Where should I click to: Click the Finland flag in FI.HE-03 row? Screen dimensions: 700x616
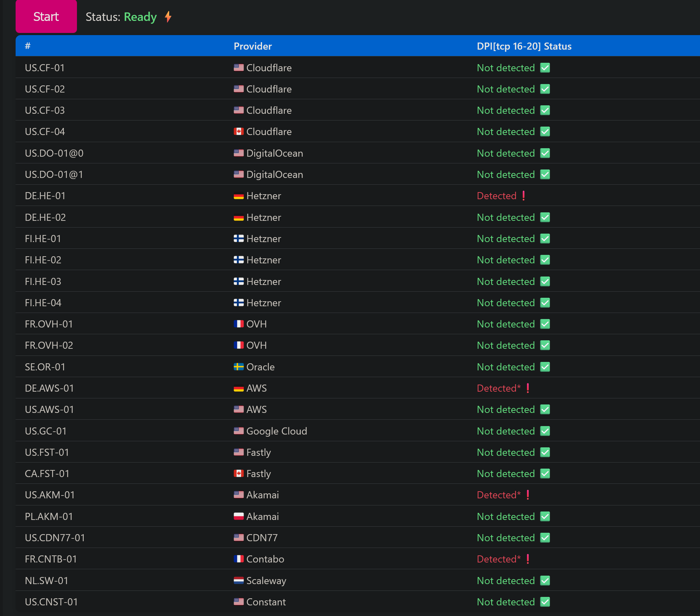coord(239,281)
